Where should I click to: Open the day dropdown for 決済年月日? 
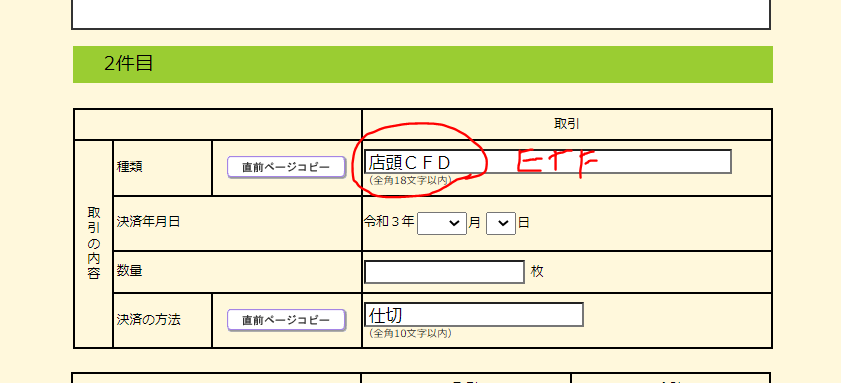501,223
